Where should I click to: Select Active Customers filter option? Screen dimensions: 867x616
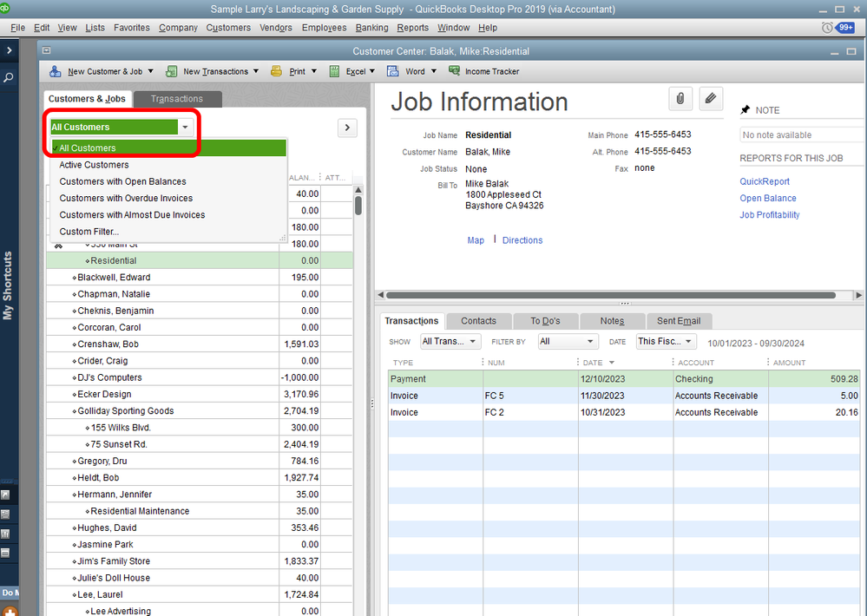[x=168, y=165]
